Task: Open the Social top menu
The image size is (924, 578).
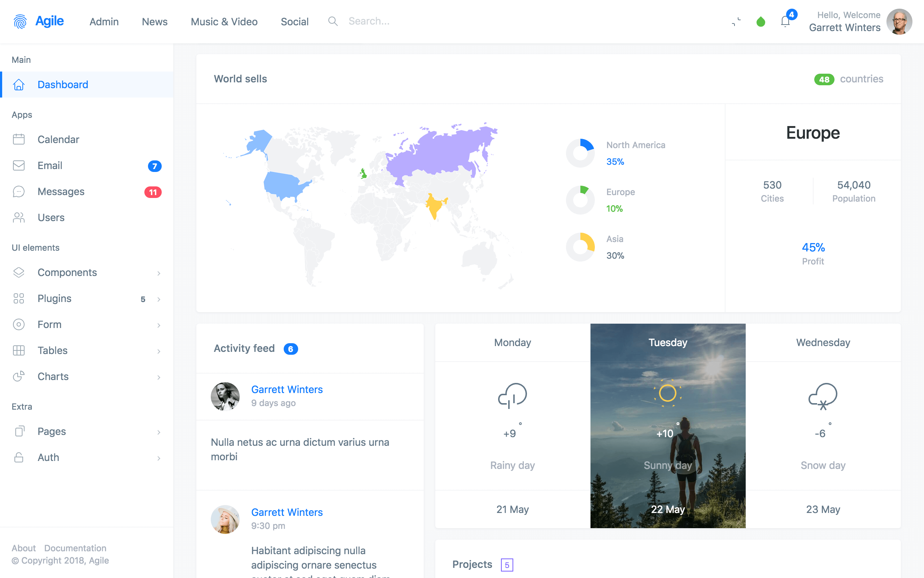Action: tap(295, 22)
